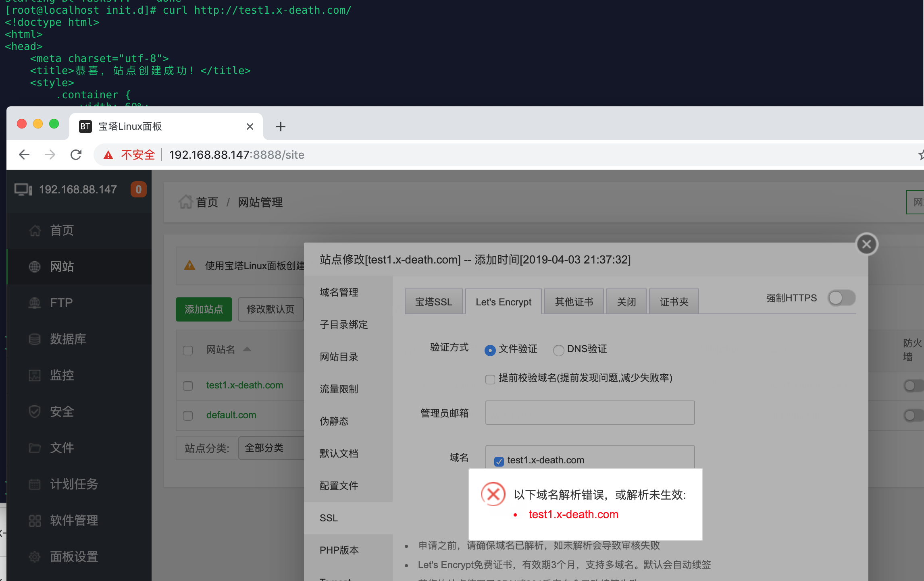Viewport: 924px width, 581px height.
Task: Open FTP in the sidebar
Action: (x=79, y=303)
